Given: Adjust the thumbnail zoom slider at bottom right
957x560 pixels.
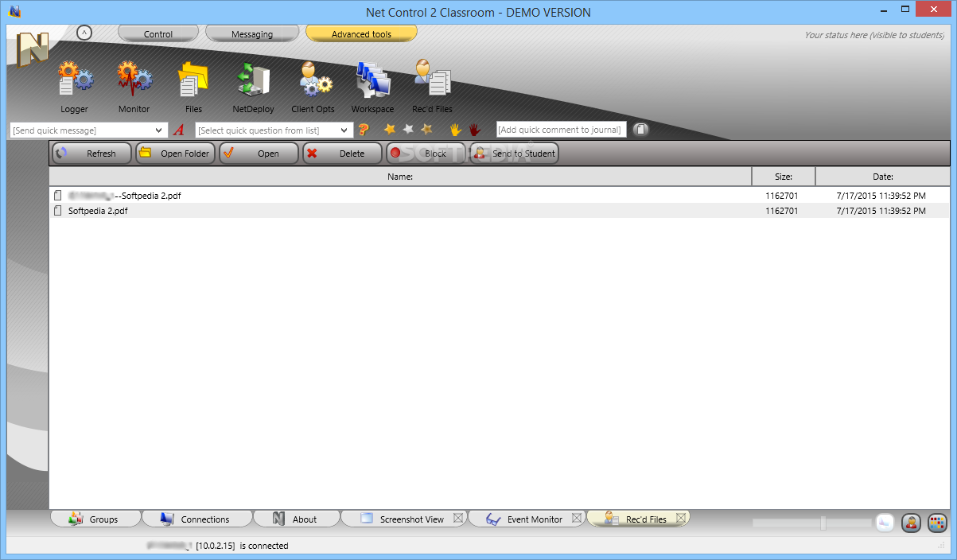Looking at the screenshot, I should (x=823, y=523).
